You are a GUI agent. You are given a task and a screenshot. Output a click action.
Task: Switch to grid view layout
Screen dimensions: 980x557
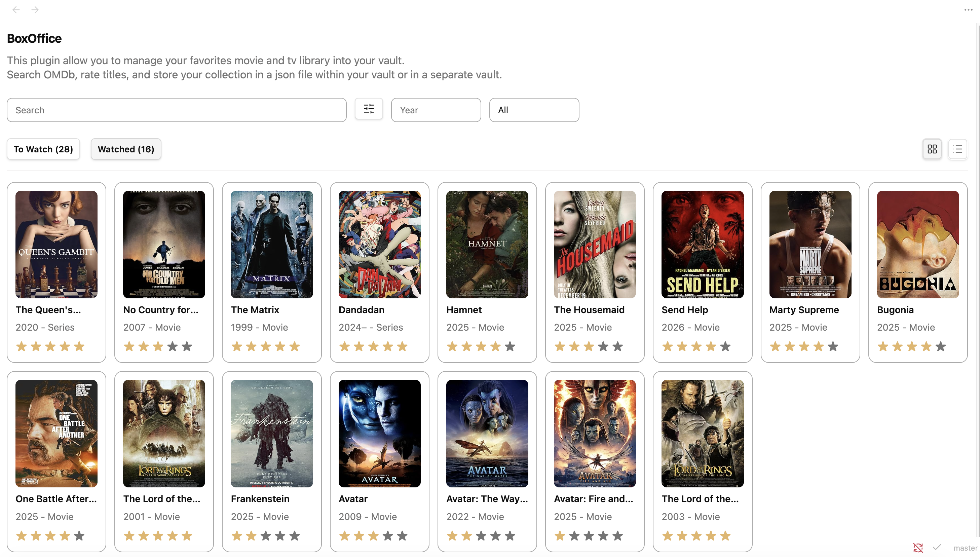[932, 149]
